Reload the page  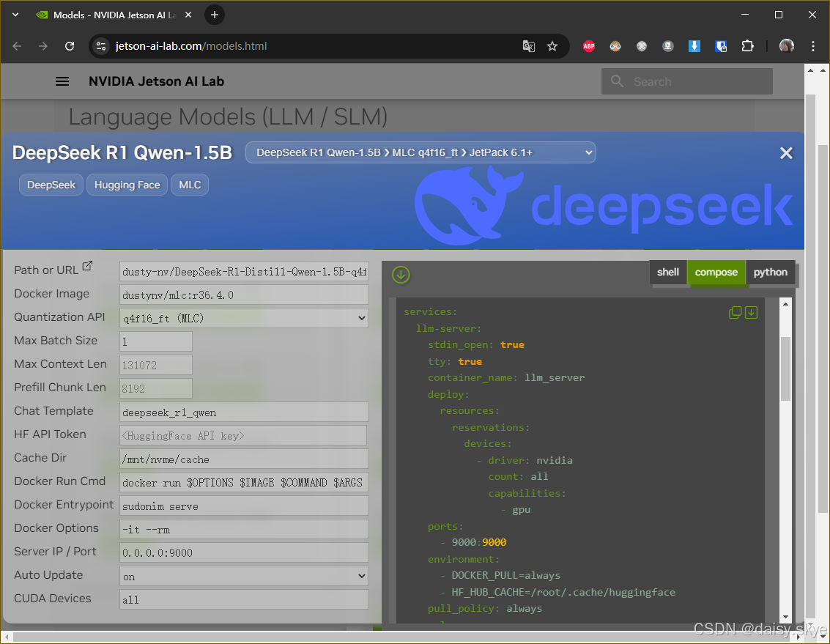(x=70, y=46)
